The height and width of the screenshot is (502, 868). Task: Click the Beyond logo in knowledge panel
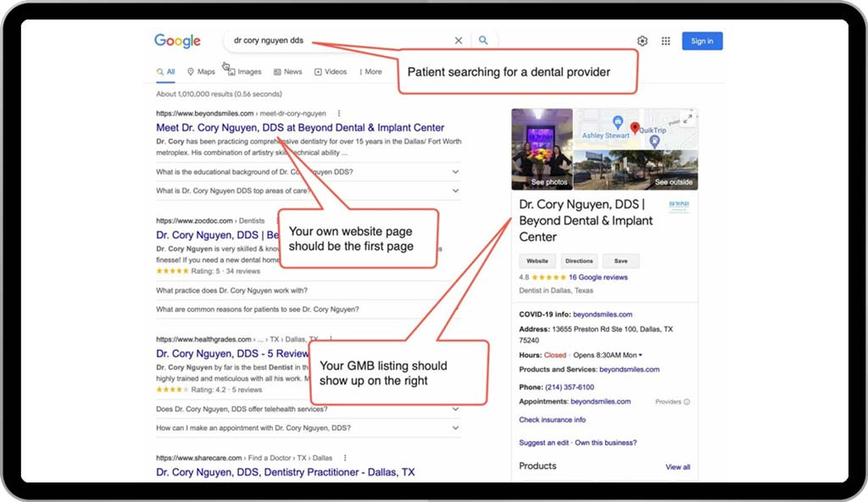pyautogui.click(x=679, y=205)
